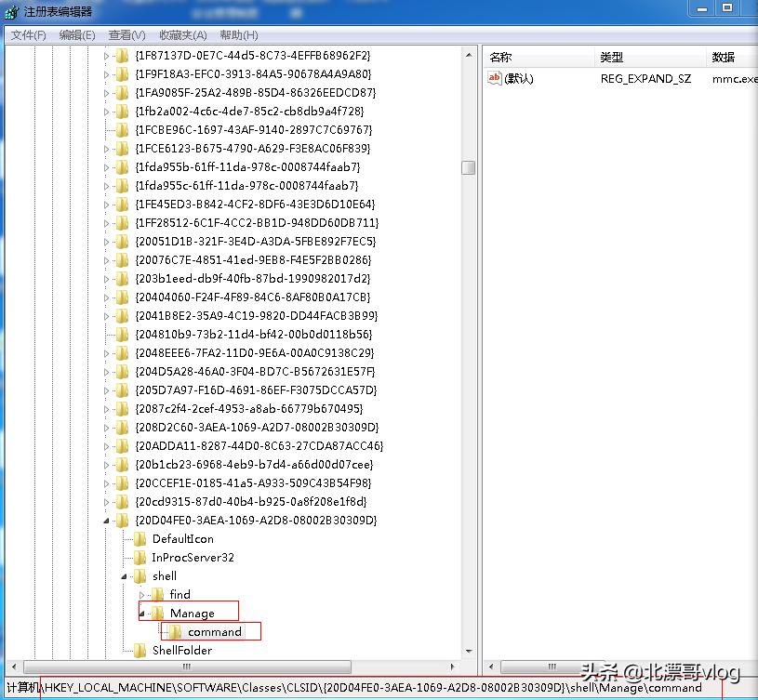Viewport: 758px width, 700px height.
Task: Click the InProcServer32 folder icon
Action: [x=140, y=558]
